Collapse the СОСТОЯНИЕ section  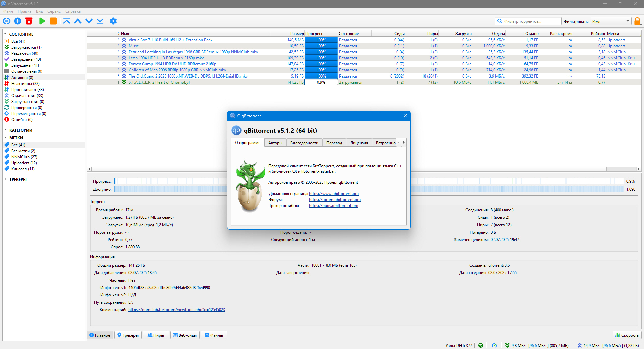click(5, 34)
